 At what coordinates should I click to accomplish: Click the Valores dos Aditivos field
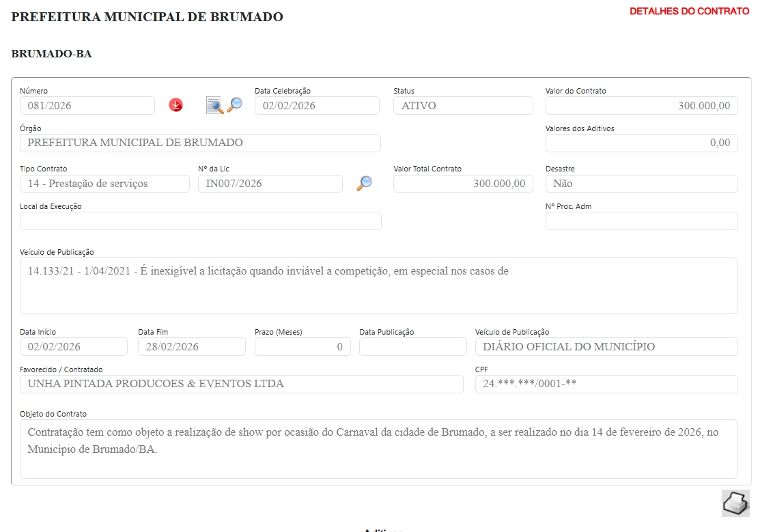(641, 143)
